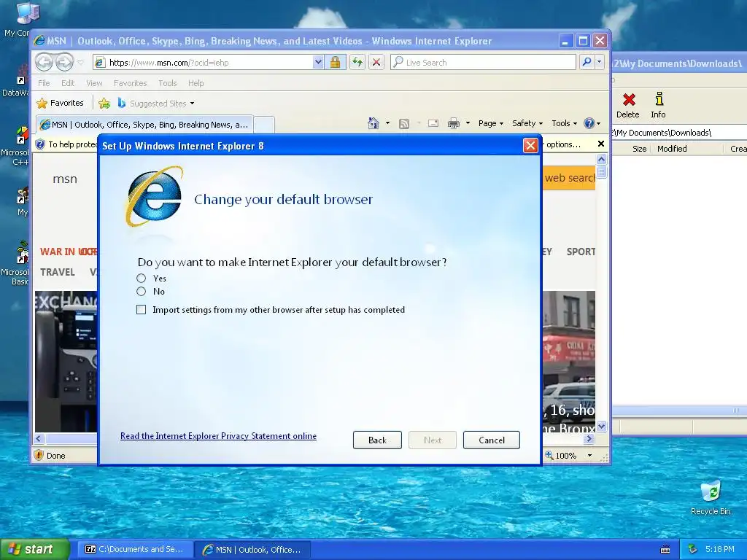Open the View menu

click(x=94, y=83)
